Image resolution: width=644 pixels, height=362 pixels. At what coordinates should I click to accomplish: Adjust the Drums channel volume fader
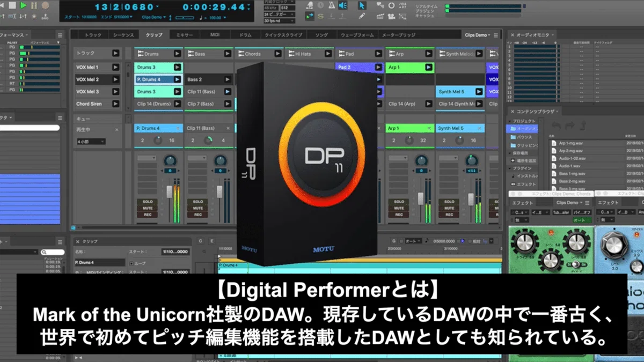[x=170, y=192]
